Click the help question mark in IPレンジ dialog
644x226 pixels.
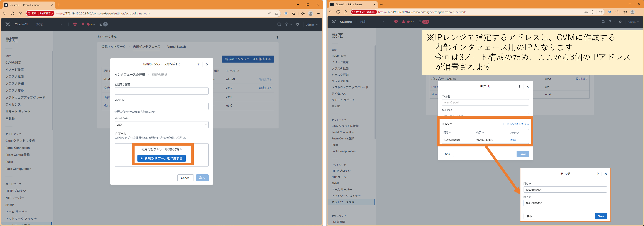click(x=598, y=174)
